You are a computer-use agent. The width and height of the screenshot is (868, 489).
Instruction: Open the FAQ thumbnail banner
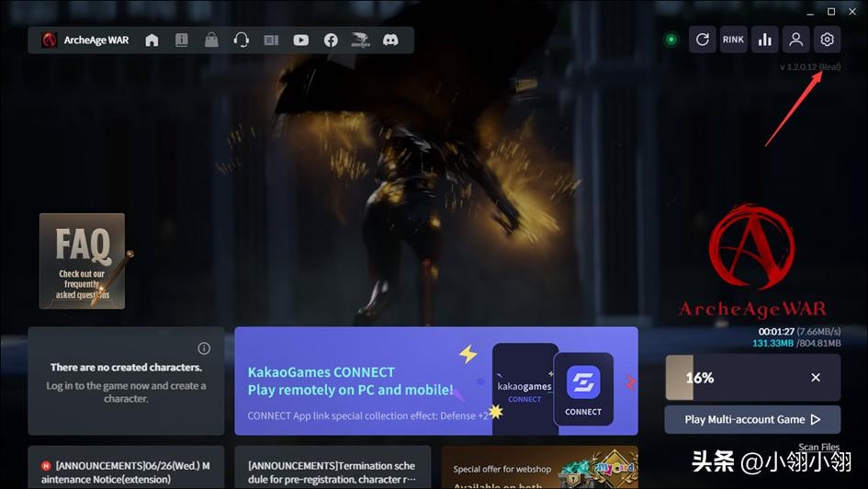[x=82, y=261]
